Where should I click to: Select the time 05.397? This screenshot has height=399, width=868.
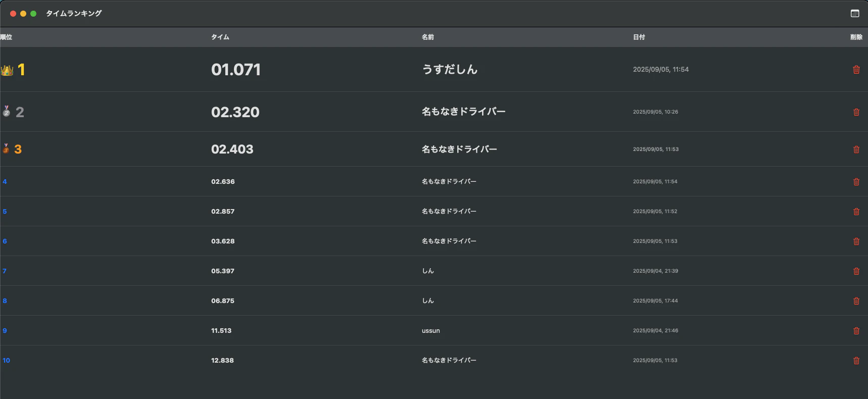223,271
